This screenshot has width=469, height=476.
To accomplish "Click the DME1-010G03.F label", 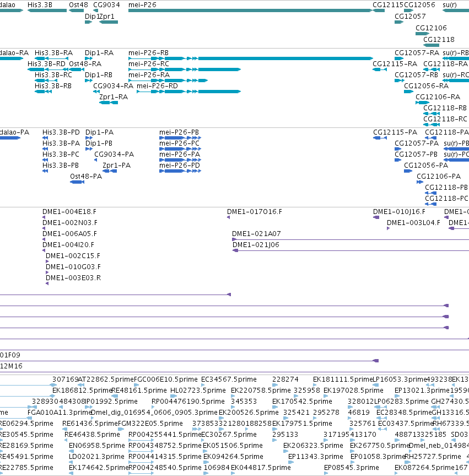I will click(x=73, y=267).
